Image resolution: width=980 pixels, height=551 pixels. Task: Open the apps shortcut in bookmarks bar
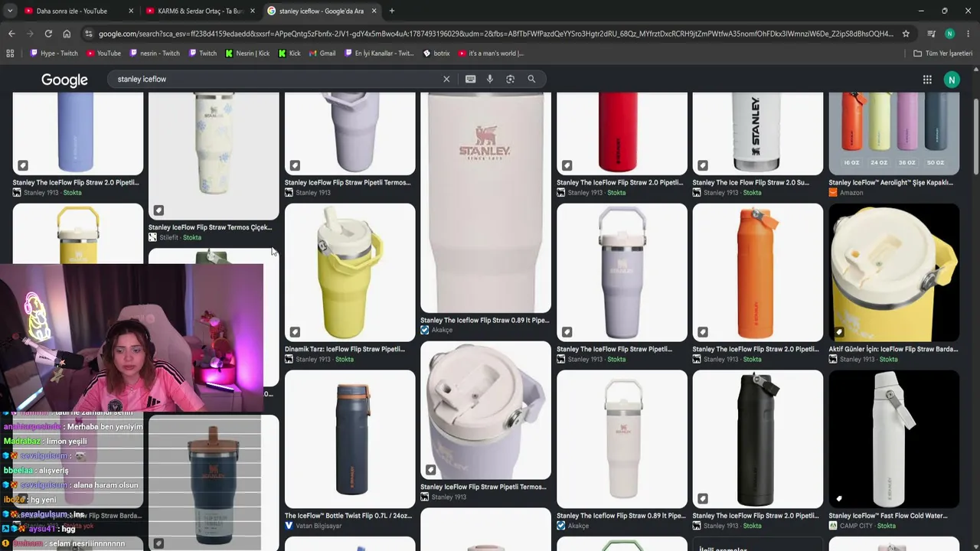point(10,54)
